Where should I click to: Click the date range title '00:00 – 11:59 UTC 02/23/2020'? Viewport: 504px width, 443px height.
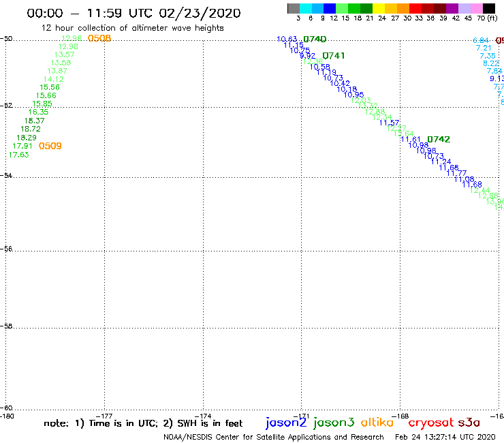pos(133,13)
